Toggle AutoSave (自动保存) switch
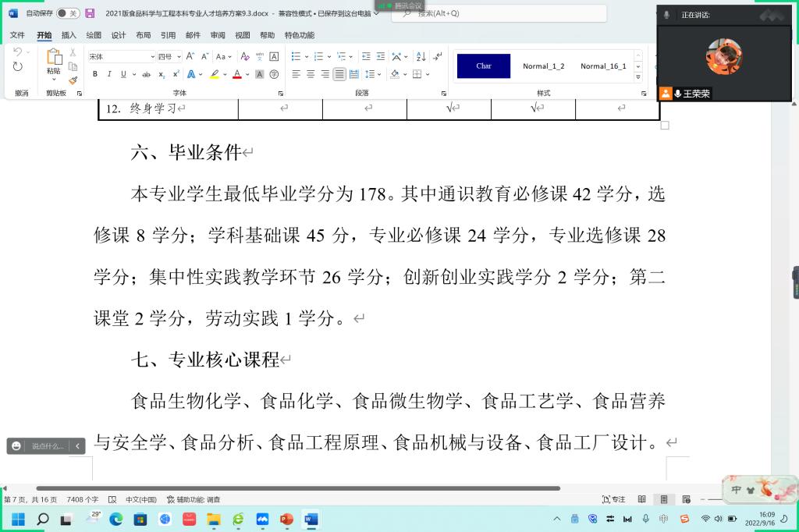 pos(68,13)
